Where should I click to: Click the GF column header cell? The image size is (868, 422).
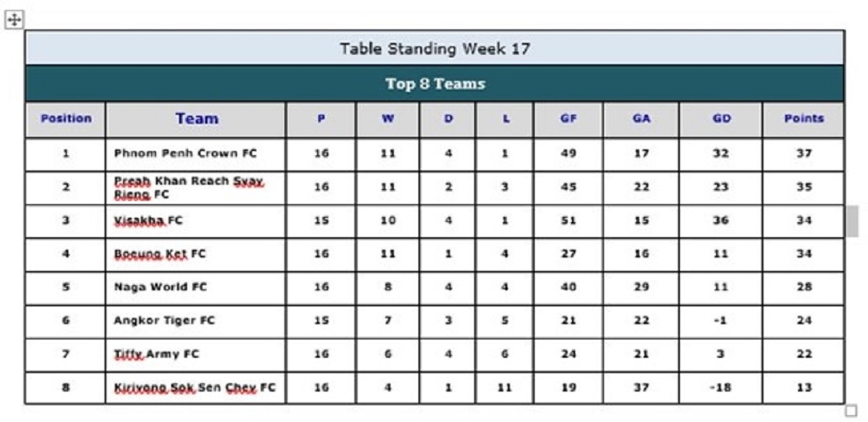point(569,119)
